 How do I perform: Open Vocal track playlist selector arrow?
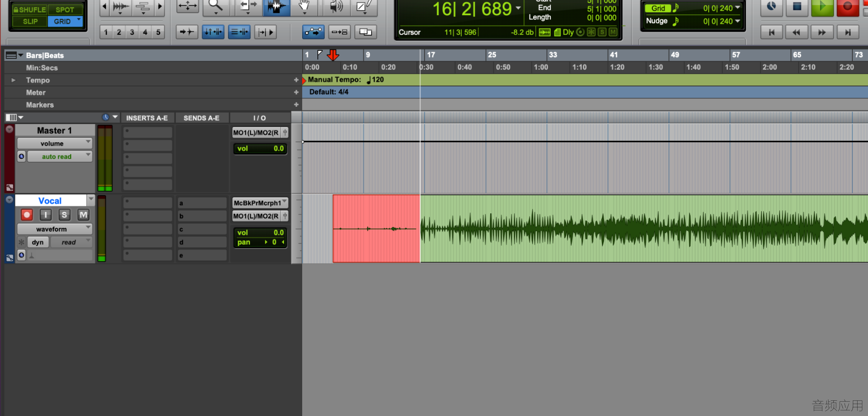[x=91, y=200]
